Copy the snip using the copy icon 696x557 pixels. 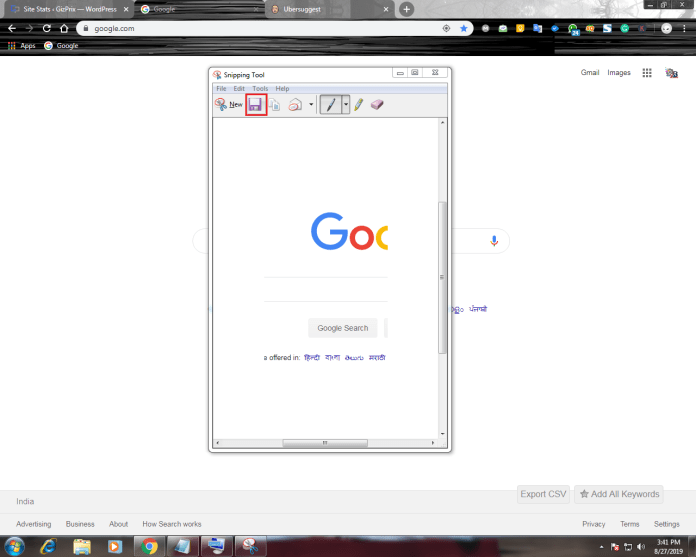275,105
